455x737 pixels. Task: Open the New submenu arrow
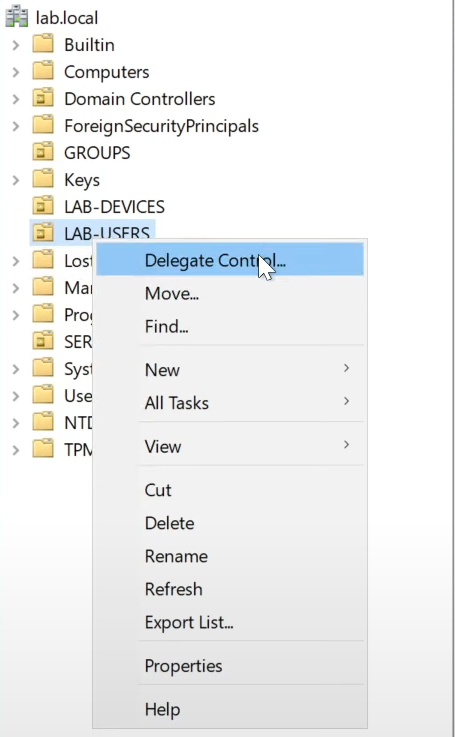[346, 368]
